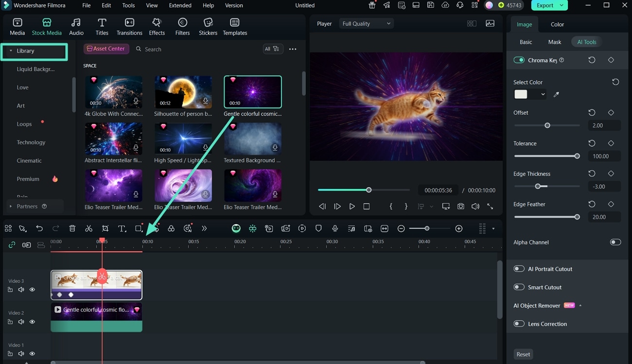Image resolution: width=632 pixels, height=364 pixels.
Task: Switch to the Color tab
Action: 557,24
